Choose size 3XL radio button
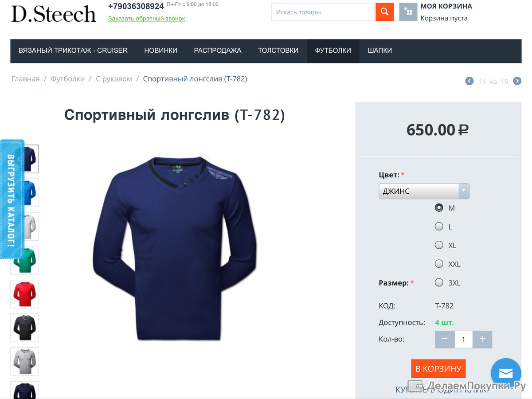 [439, 282]
